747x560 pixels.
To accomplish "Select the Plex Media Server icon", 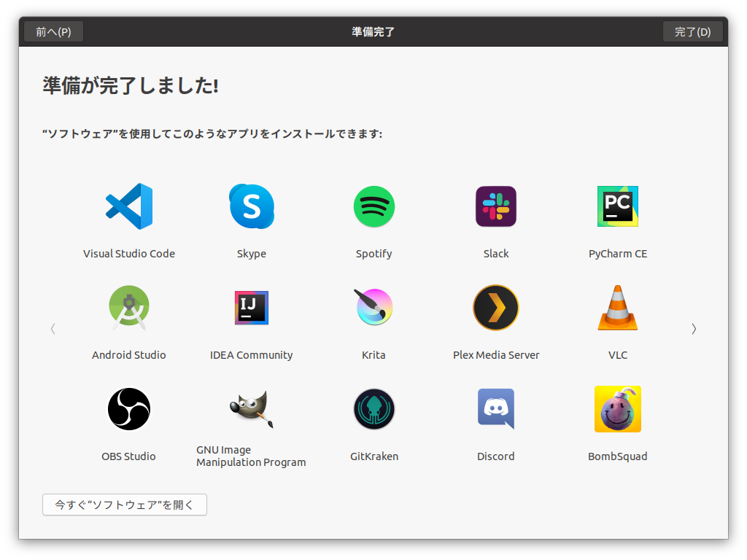I will pos(496,308).
